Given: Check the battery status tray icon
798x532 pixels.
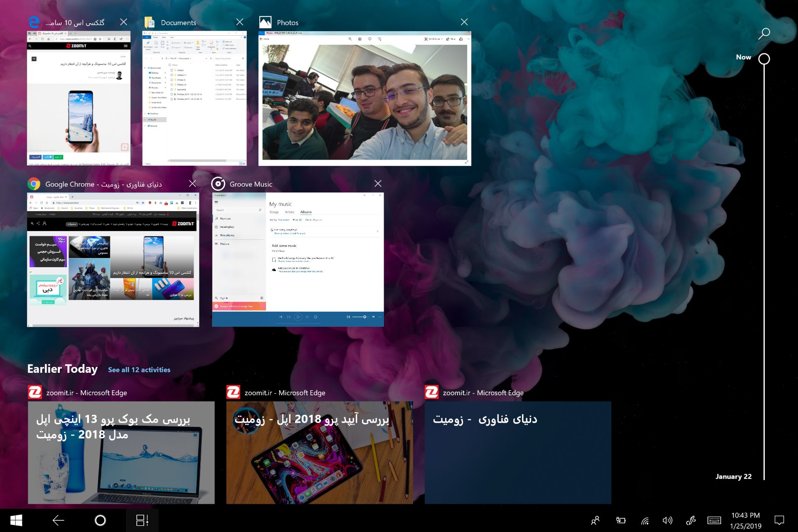Looking at the screenshot, I should 621,520.
